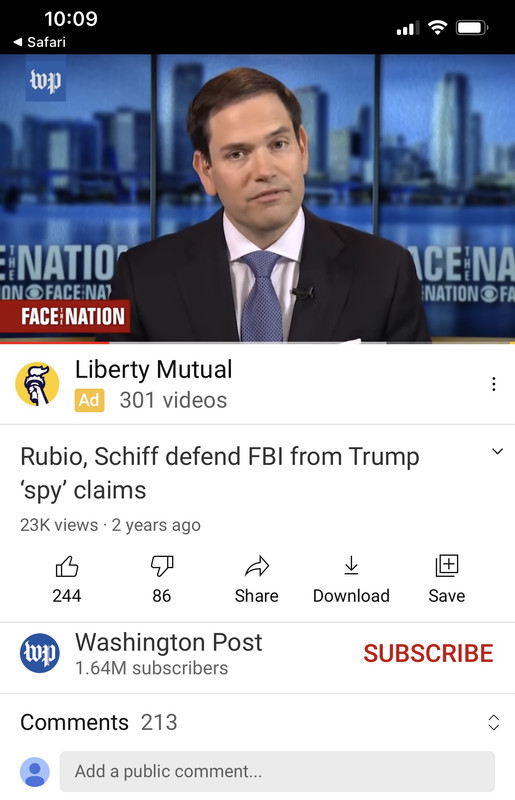Screen dimensions: 515x800
Task: Expand the video description chevron
Action: [498, 452]
